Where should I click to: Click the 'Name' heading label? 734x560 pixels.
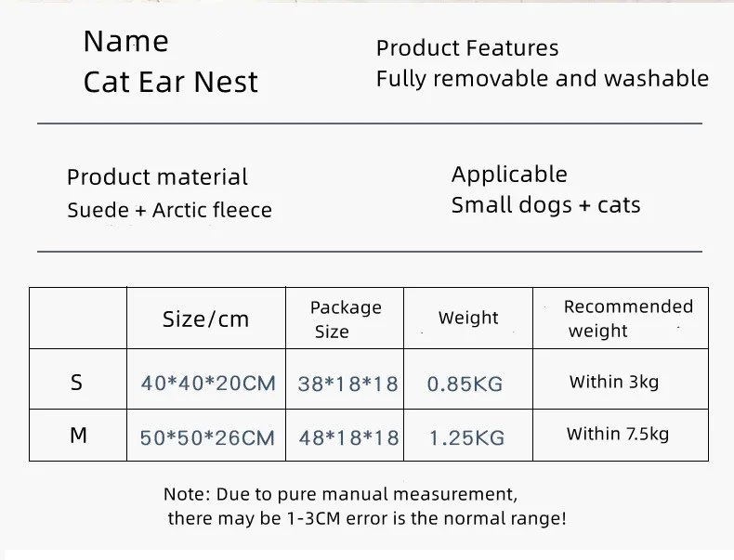(126, 42)
